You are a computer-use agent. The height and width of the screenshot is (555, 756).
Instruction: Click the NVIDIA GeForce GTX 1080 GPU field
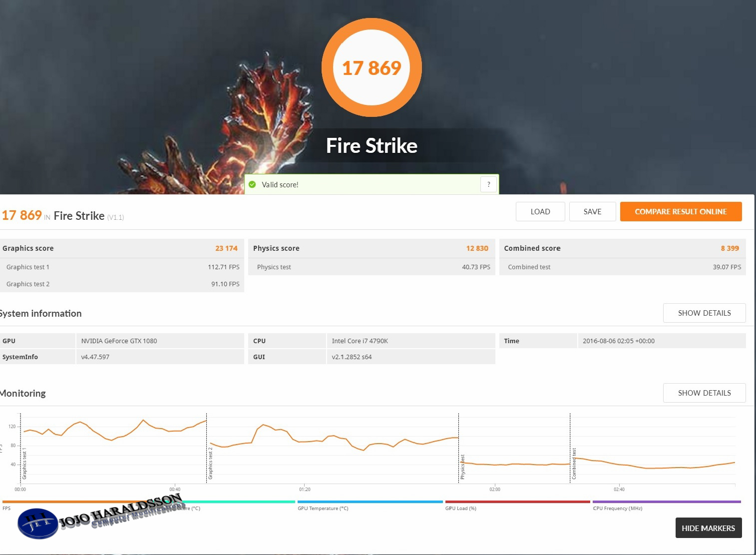click(119, 341)
